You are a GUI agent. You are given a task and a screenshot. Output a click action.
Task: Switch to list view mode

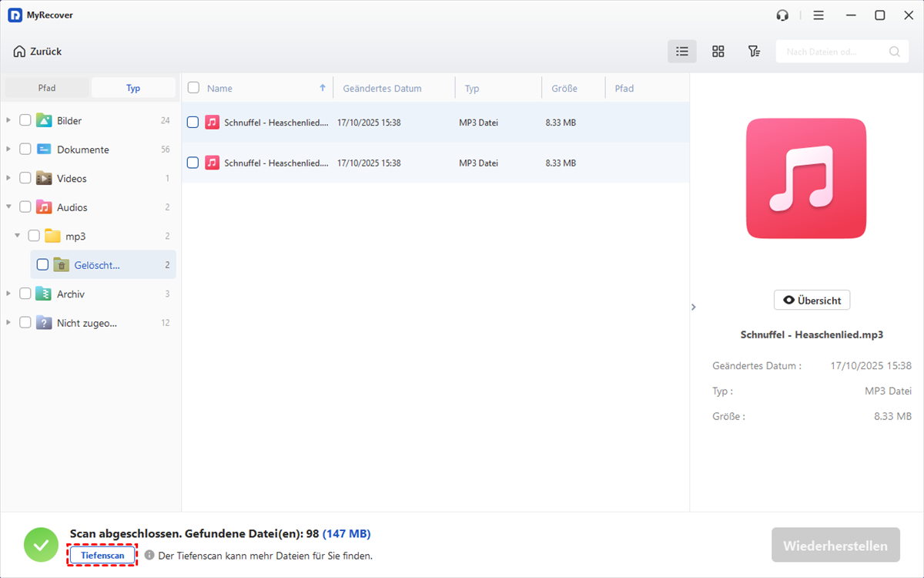tap(681, 52)
